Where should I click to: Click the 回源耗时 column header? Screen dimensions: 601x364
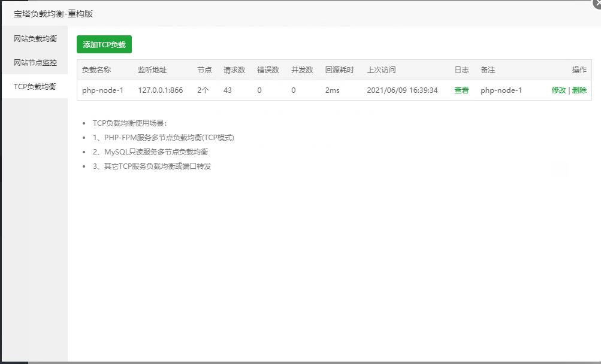[x=340, y=70]
